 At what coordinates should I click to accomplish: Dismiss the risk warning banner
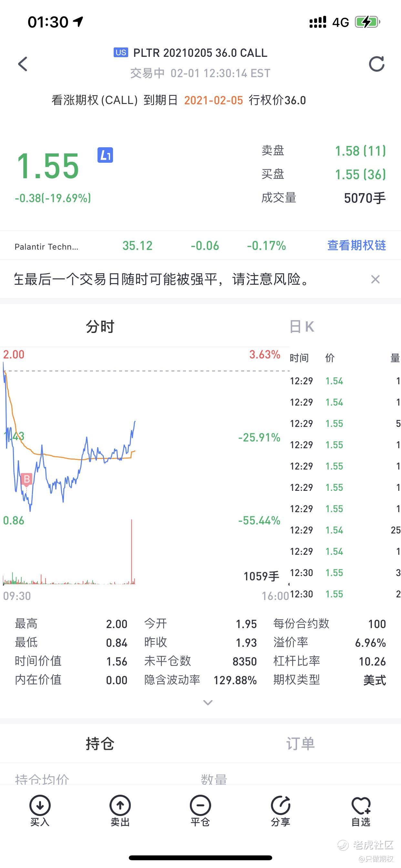tap(375, 279)
